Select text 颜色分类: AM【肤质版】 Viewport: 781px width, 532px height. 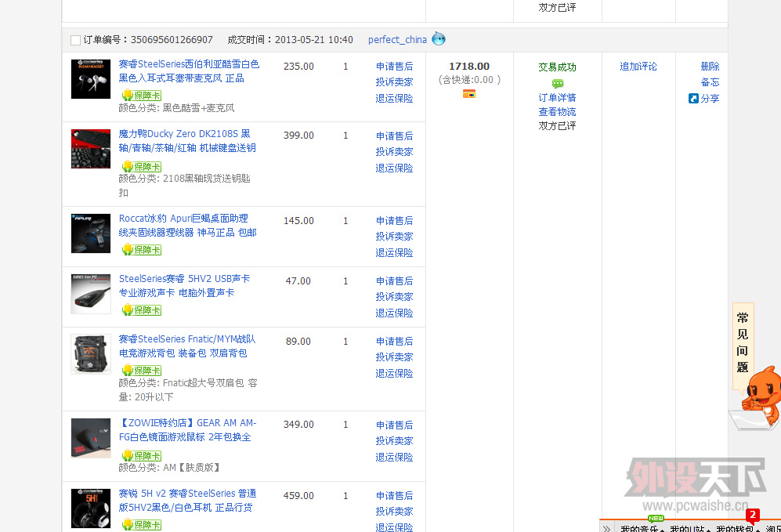(169, 468)
